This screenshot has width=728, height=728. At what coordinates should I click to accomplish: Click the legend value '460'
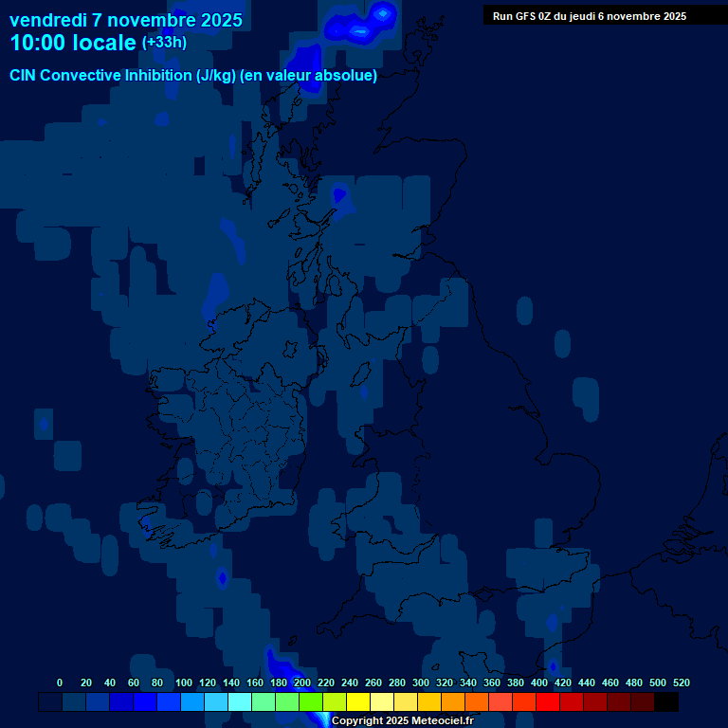pyautogui.click(x=610, y=682)
